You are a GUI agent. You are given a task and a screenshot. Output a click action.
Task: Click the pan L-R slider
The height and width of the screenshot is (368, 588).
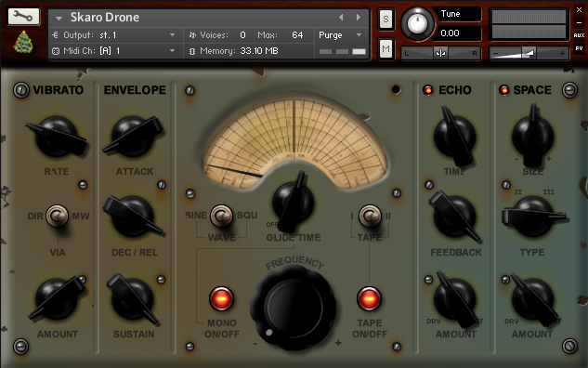click(x=441, y=53)
